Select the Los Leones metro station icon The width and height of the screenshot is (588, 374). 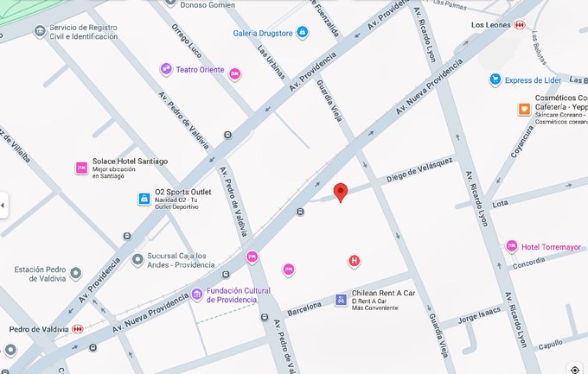[x=520, y=25]
